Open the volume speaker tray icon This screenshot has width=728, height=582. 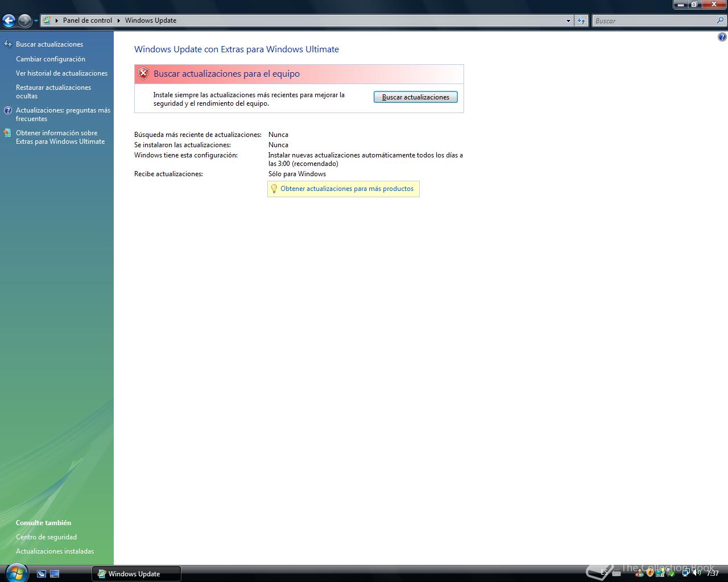pyautogui.click(x=697, y=572)
